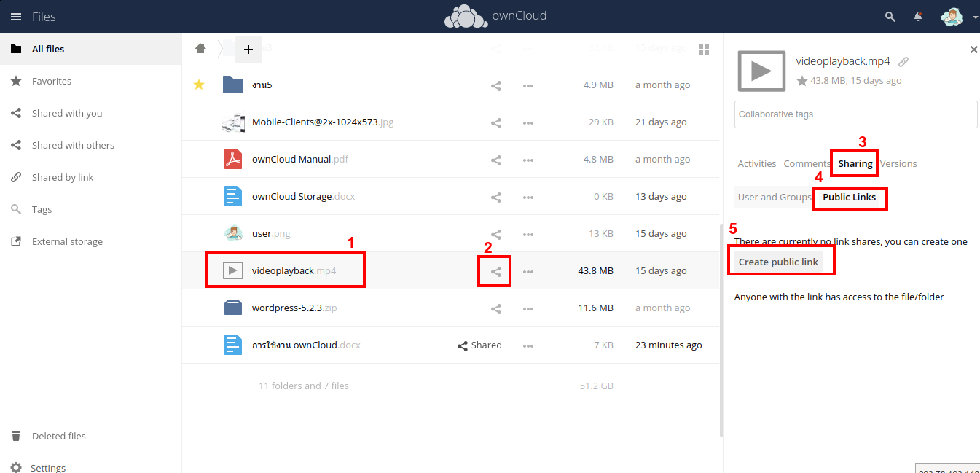Open the plus new file menu
Screen dimensions: 980x473
[x=248, y=50]
